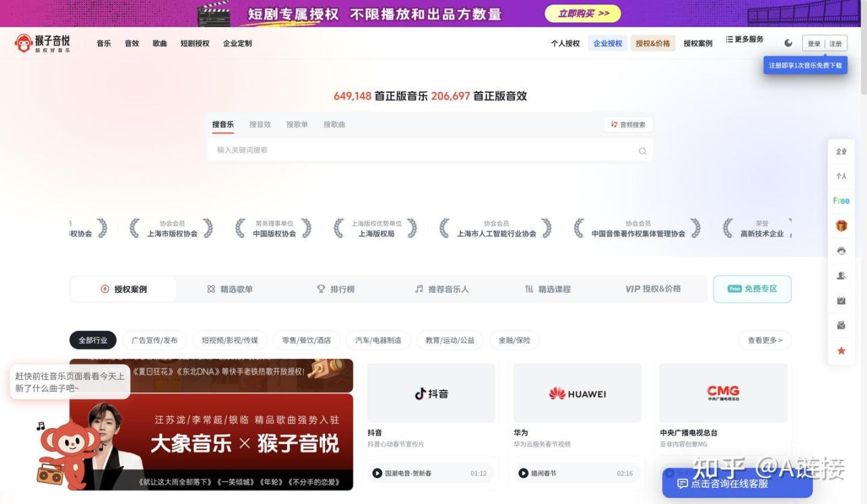
Task: Click the 中国音像著作权集体管理协会 badge
Action: (x=637, y=228)
